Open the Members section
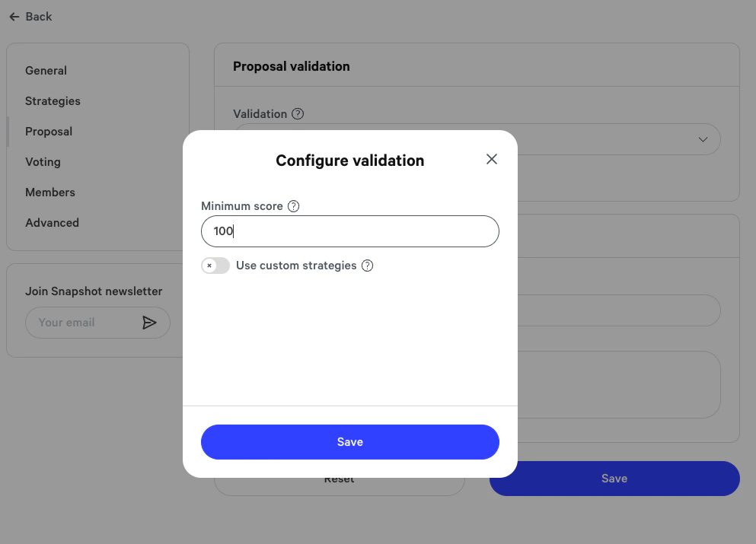This screenshot has width=756, height=544. tap(50, 192)
